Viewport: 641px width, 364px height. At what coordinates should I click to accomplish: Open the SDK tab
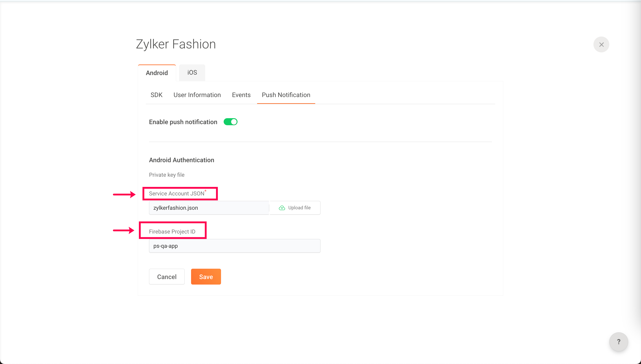[156, 95]
